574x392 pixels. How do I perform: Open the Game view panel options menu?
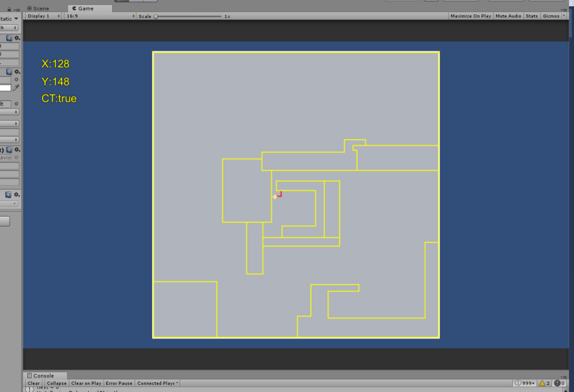563,10
